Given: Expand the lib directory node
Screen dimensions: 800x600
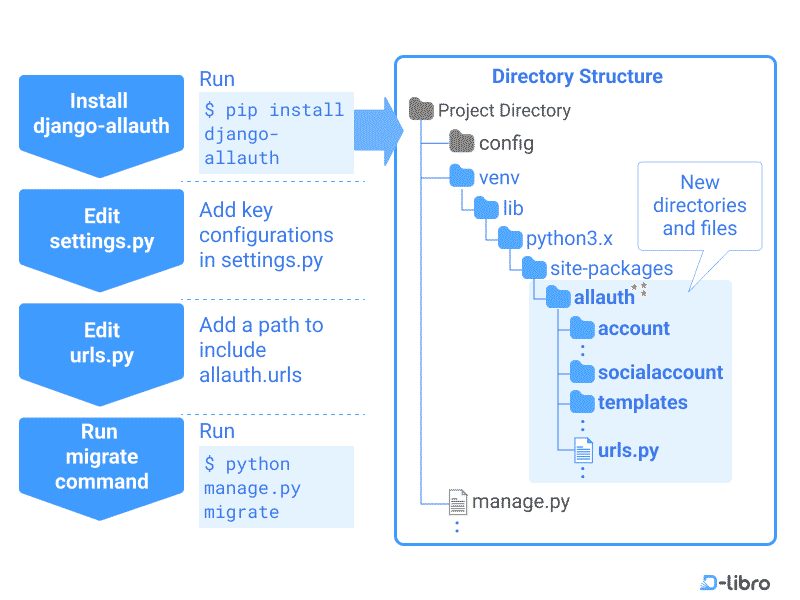Looking at the screenshot, I should pos(487,208).
